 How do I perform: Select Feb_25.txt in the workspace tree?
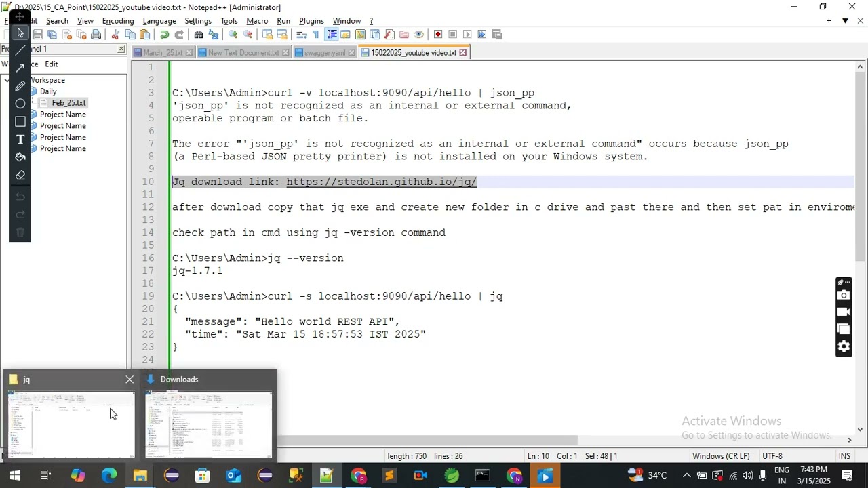coord(68,103)
